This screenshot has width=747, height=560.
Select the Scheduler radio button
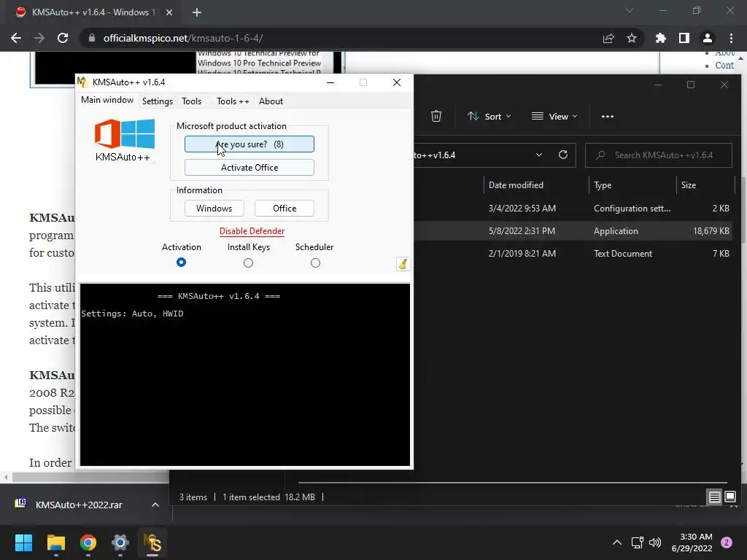click(315, 262)
